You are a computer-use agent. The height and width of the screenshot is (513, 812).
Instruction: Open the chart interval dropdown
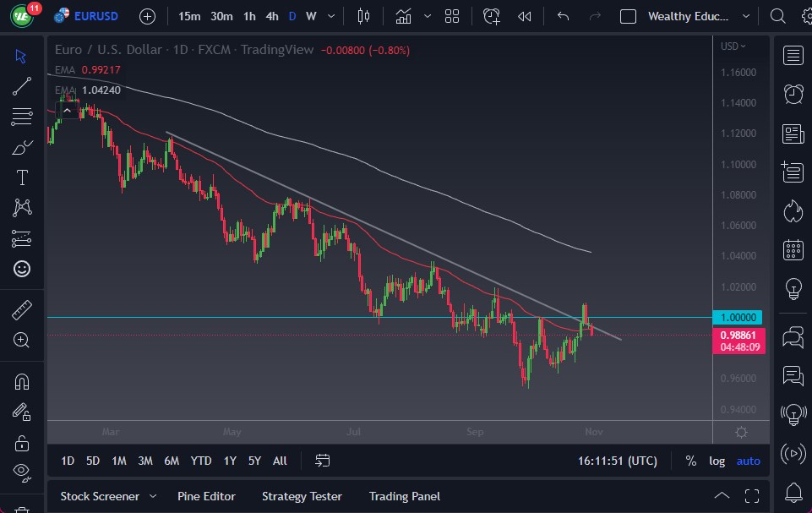click(x=330, y=16)
